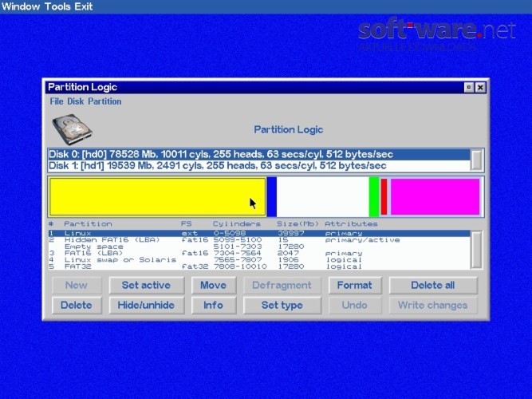Click the Write changes button
This screenshot has height=399, width=532.
(x=433, y=305)
